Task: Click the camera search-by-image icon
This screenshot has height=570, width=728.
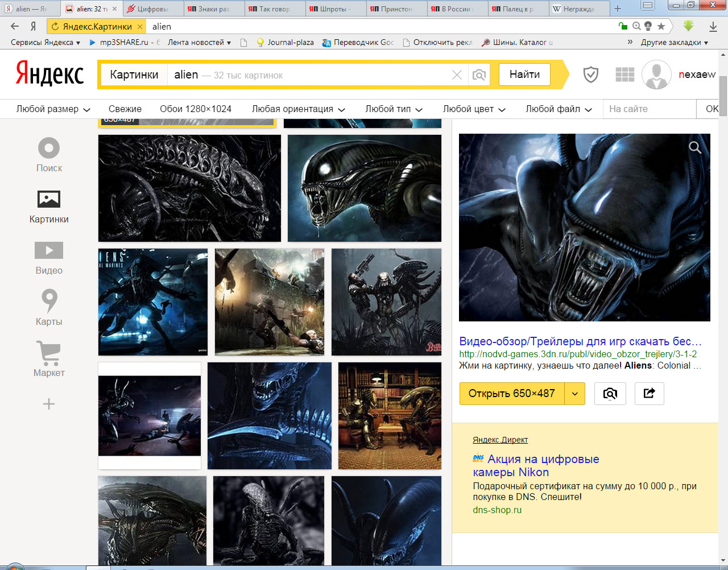Action: [x=479, y=75]
